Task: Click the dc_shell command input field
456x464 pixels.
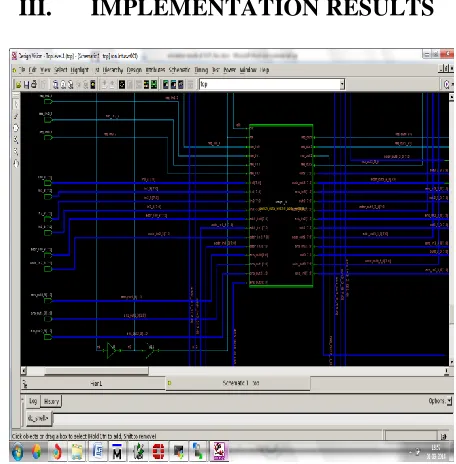Action: (252, 419)
